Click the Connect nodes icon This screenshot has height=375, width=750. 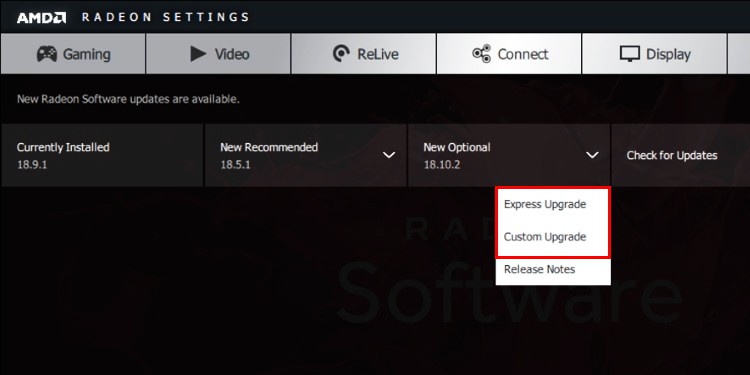coord(481,54)
